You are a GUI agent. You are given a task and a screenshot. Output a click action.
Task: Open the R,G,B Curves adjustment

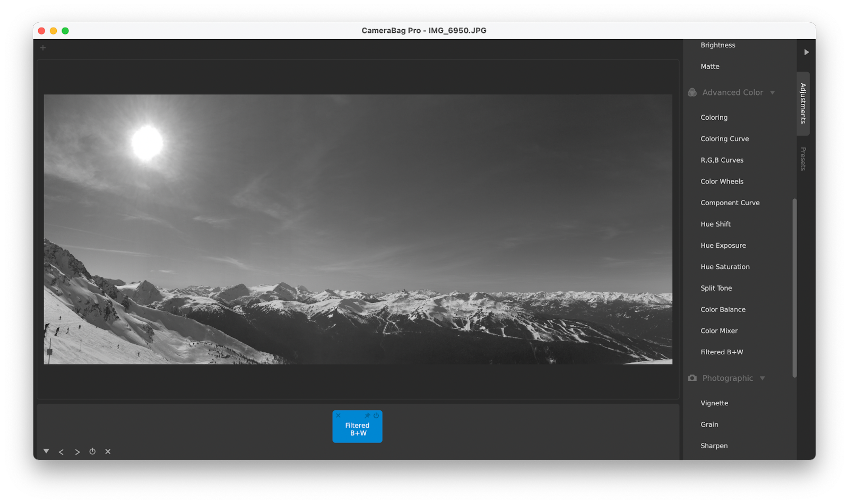point(721,160)
